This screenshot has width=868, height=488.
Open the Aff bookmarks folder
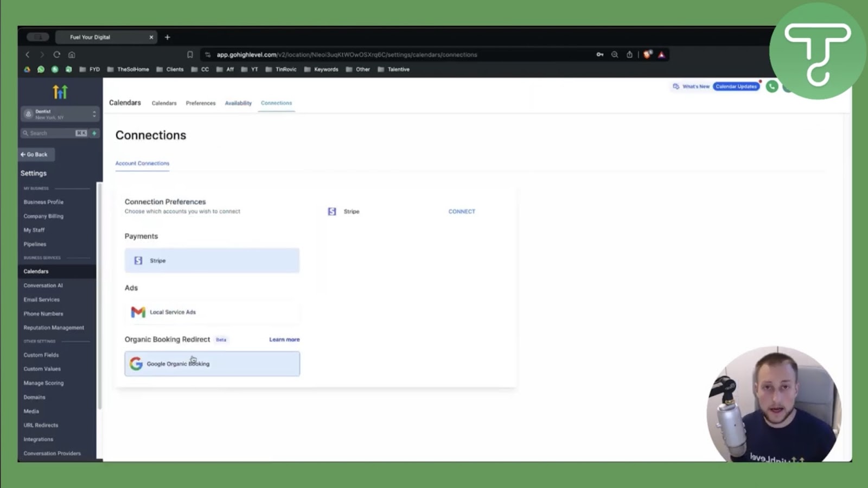click(x=225, y=69)
